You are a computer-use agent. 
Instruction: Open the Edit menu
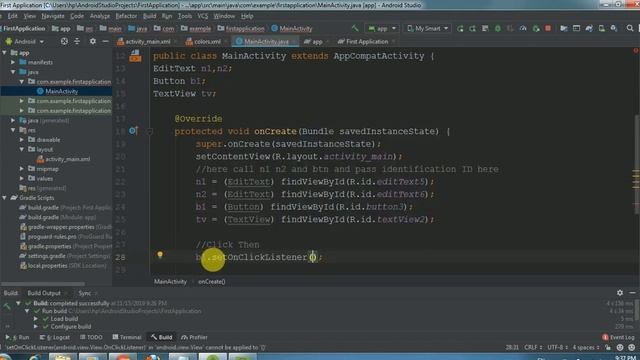13,16
